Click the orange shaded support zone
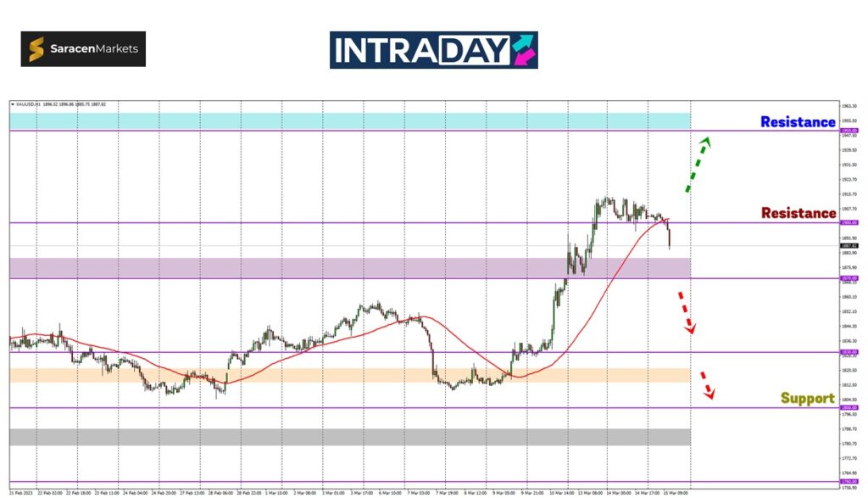 (349, 374)
